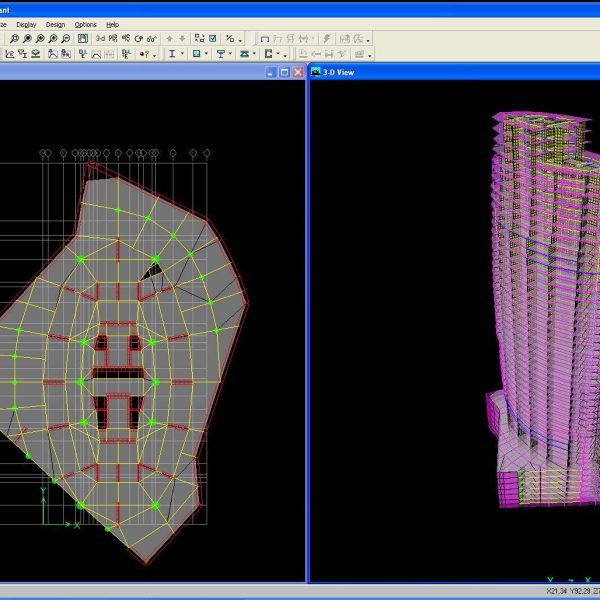Viewport: 600px width, 600px height.
Task: Click the move down in list arrow
Action: tap(182, 38)
